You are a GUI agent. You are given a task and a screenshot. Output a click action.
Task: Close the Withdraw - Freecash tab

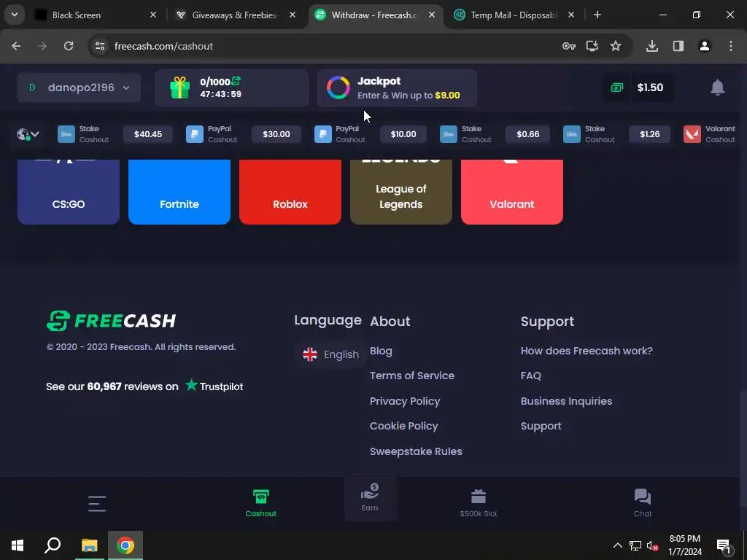(432, 15)
